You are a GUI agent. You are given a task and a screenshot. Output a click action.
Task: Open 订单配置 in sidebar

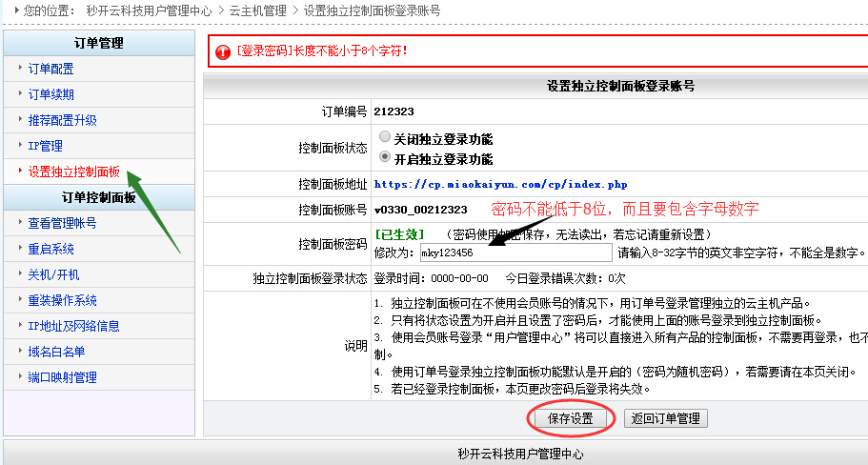(x=50, y=69)
